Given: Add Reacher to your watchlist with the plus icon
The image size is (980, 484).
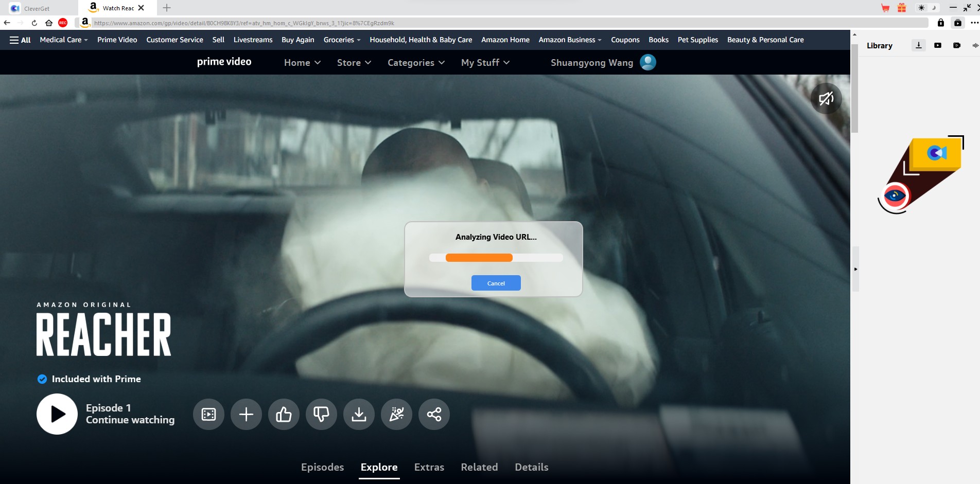Looking at the screenshot, I should (x=246, y=414).
